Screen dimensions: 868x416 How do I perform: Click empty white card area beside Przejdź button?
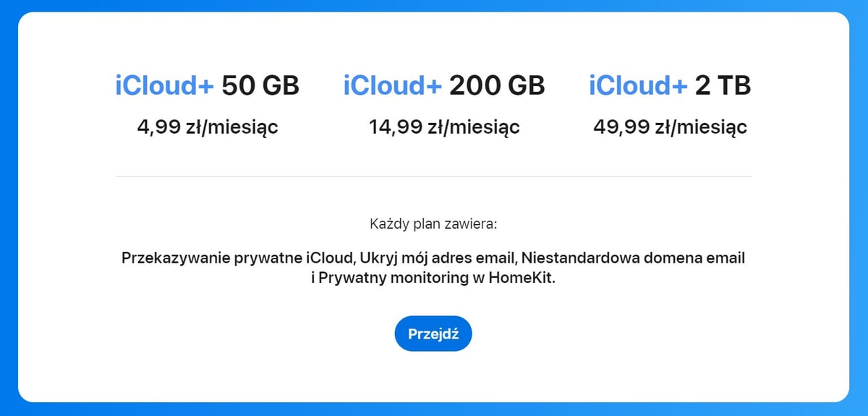[x=615, y=334]
